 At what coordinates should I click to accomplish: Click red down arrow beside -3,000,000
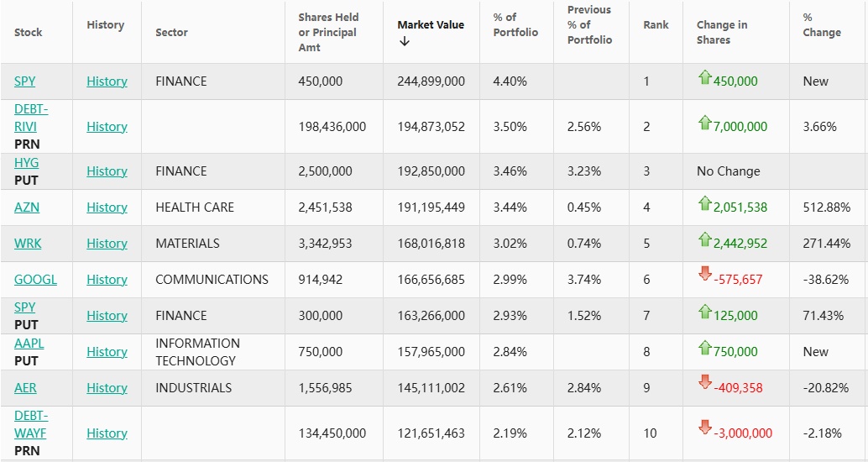(x=704, y=428)
